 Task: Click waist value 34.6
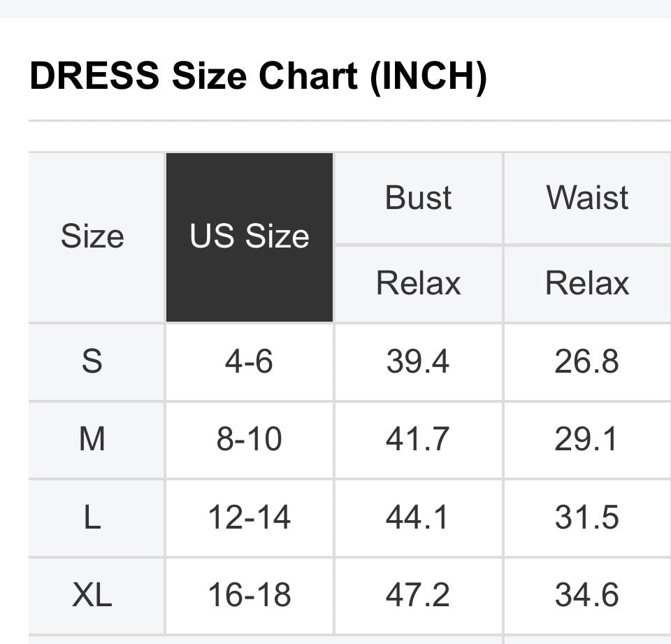pyautogui.click(x=587, y=596)
